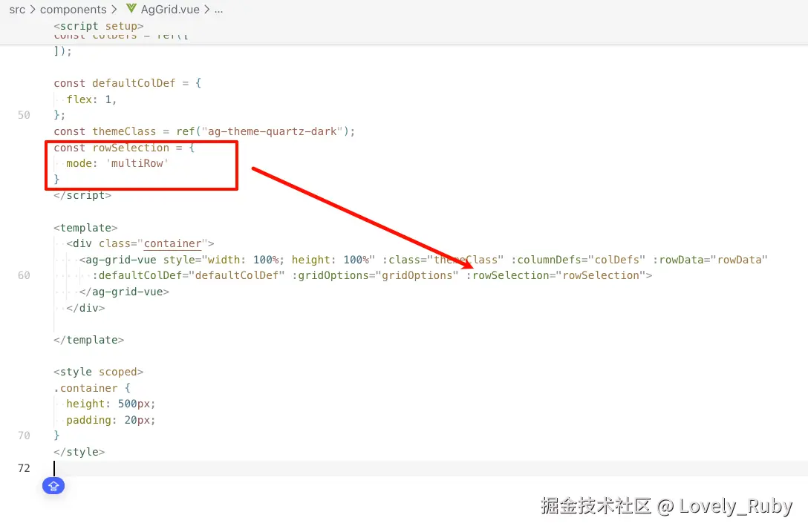Click line number 70 in gutter
Image resolution: width=808 pixels, height=532 pixels.
[24, 436]
